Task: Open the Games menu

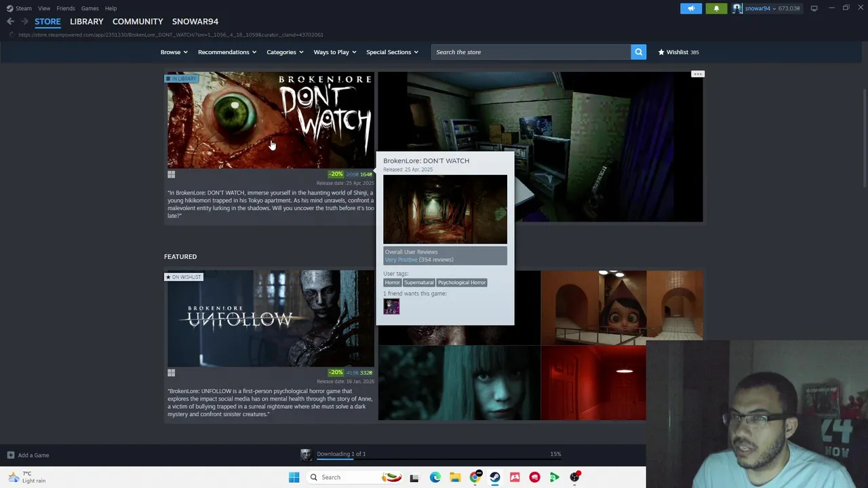Action: pos(90,8)
